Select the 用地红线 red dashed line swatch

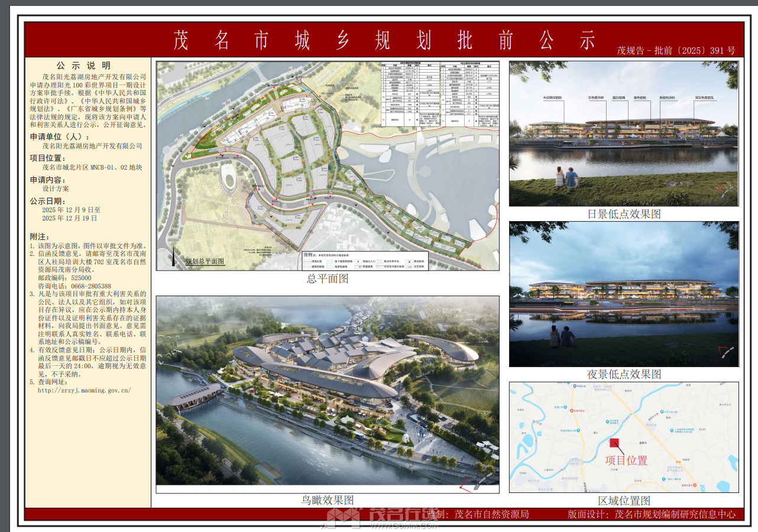308,261
